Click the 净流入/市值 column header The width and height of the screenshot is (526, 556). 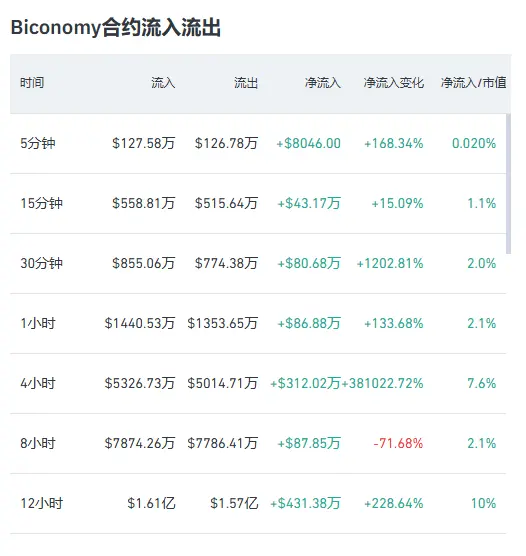(x=474, y=83)
